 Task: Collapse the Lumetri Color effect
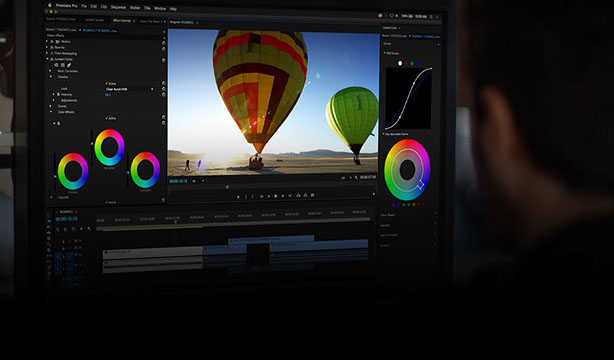coord(48,59)
